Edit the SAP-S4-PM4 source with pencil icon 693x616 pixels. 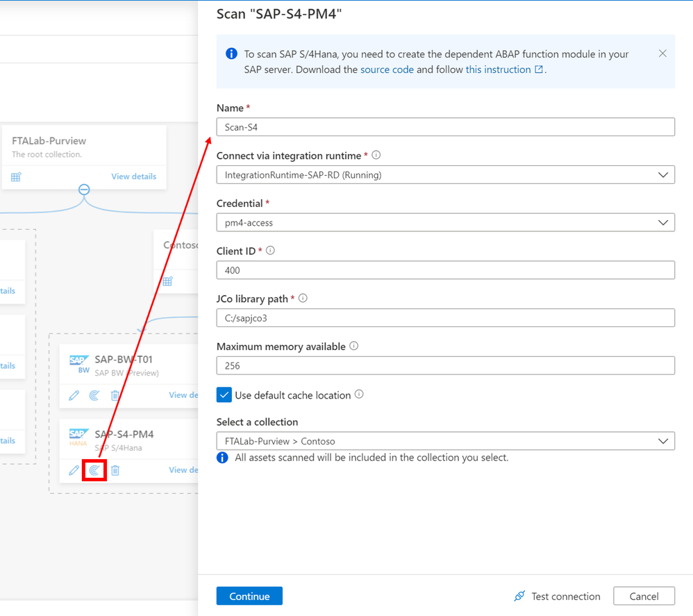pyautogui.click(x=74, y=470)
